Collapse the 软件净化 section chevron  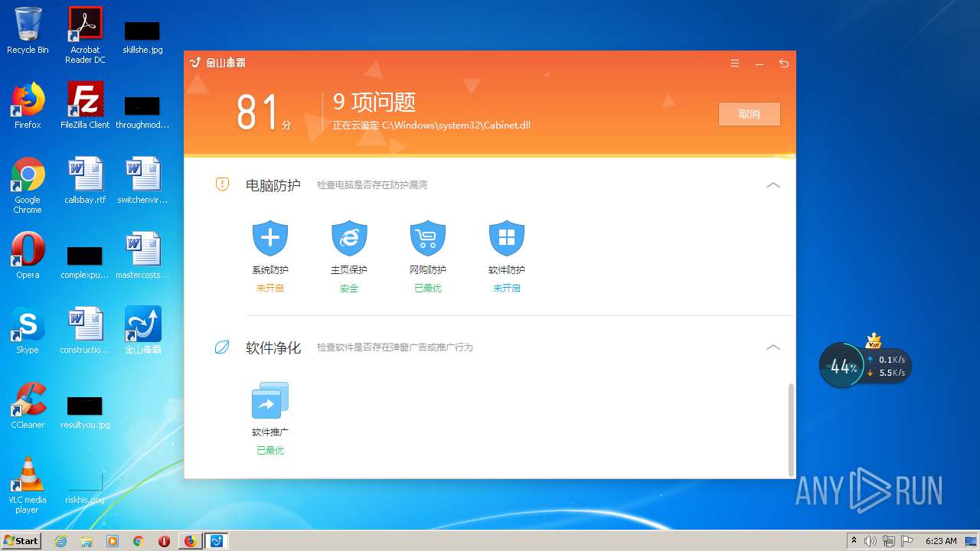773,347
